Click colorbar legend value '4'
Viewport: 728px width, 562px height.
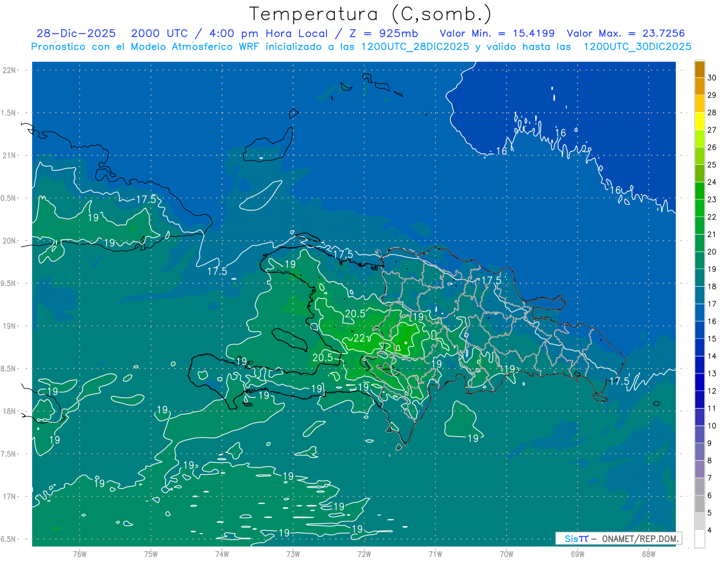point(710,530)
